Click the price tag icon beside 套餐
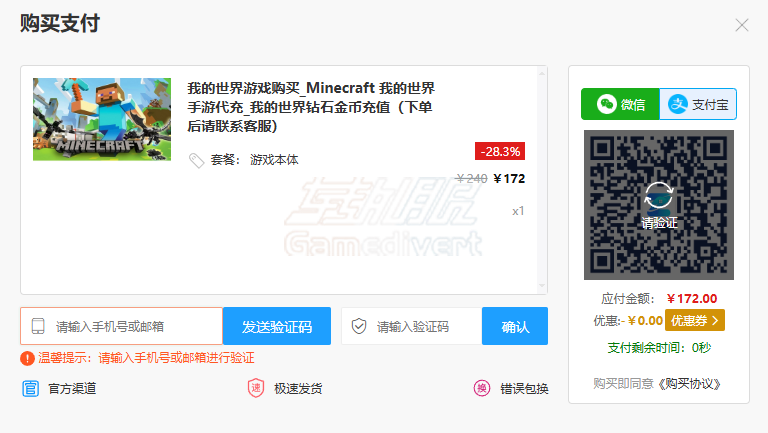Viewport: 768px width, 433px height. pyautogui.click(x=196, y=160)
